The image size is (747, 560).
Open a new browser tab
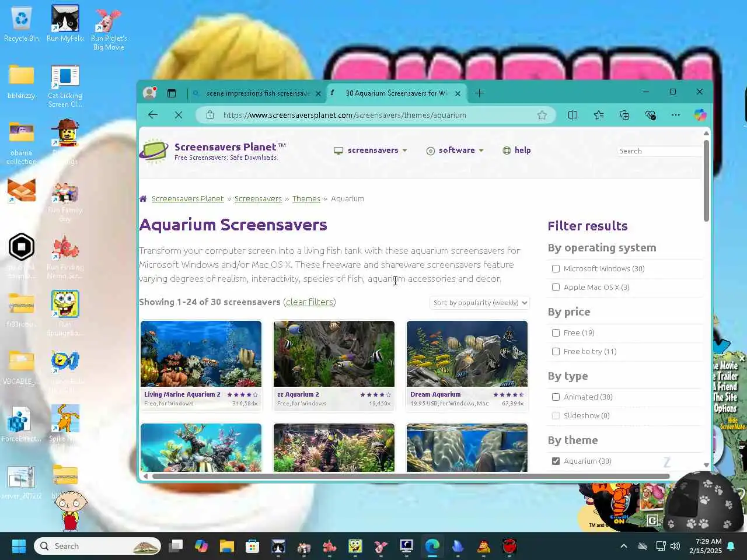point(479,93)
